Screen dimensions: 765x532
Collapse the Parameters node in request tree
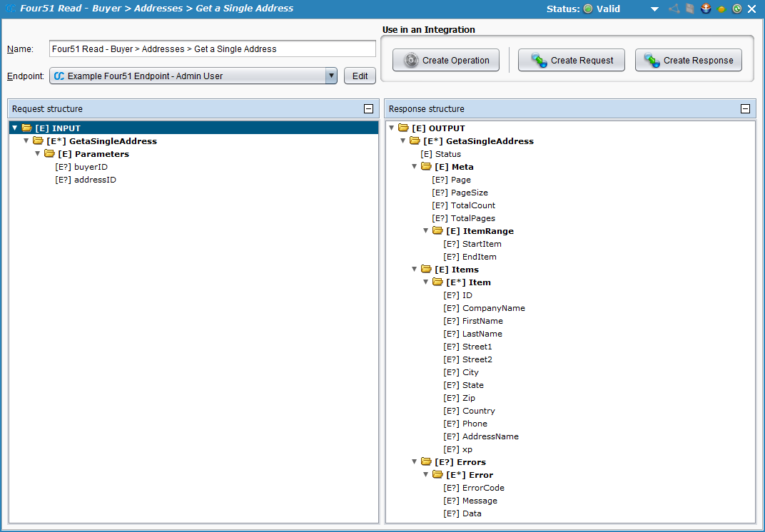[x=38, y=154]
